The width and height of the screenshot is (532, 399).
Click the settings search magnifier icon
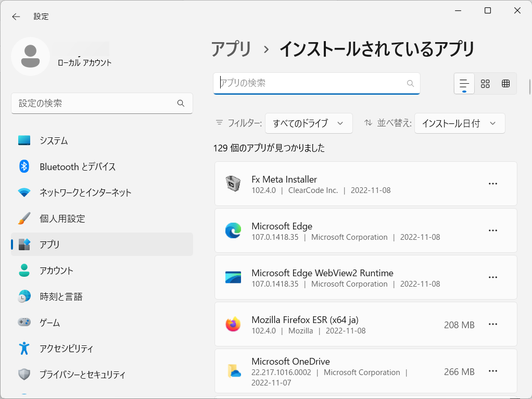(x=181, y=104)
